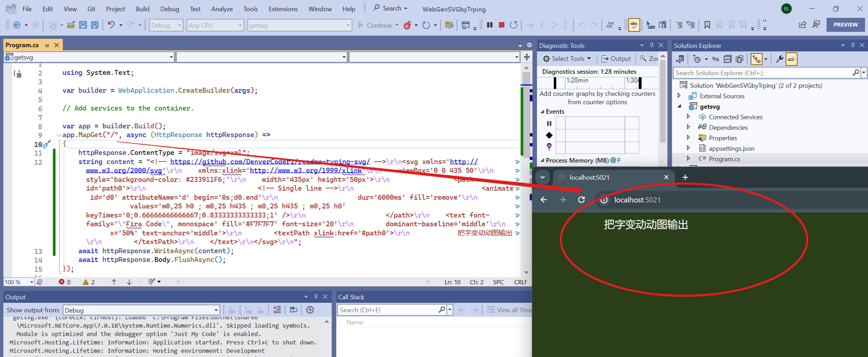Stop debugging with the red square button
Screen dimensions: 868x357
coord(501,25)
